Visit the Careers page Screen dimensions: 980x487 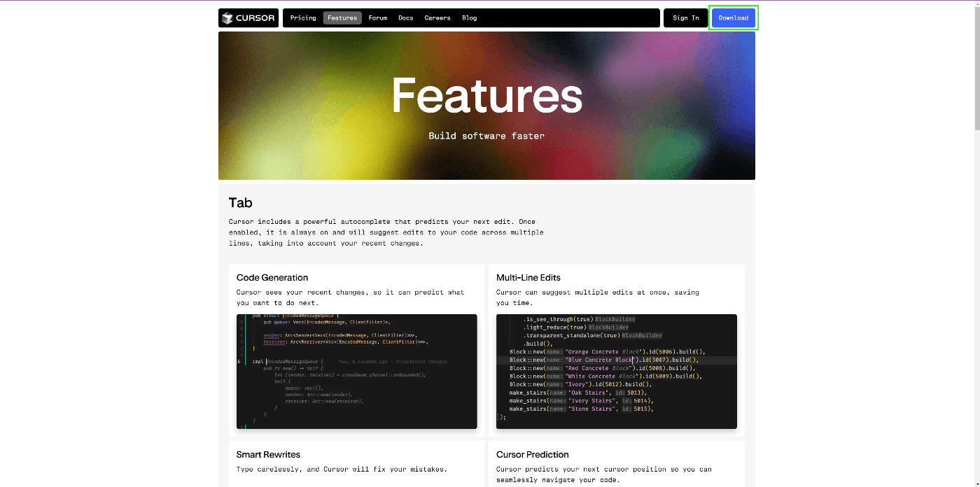pyautogui.click(x=437, y=17)
